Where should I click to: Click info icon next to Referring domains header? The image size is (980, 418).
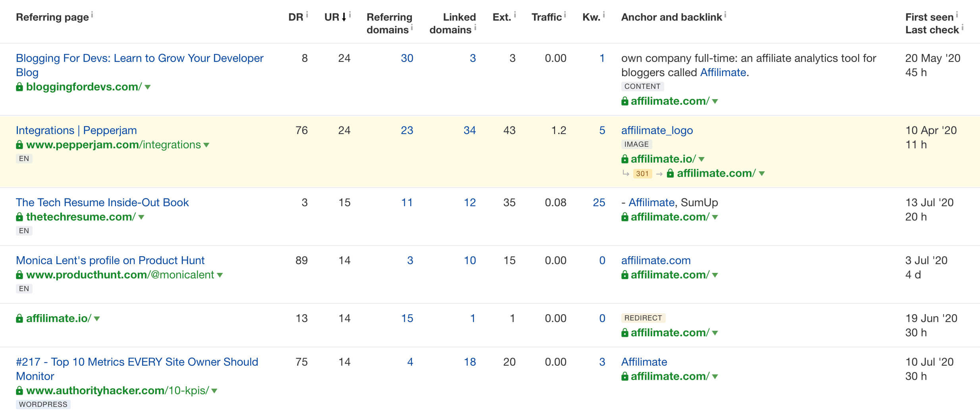[412, 27]
